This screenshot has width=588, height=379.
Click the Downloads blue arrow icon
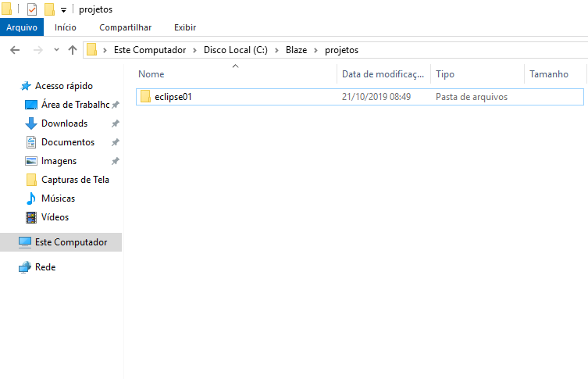30,123
